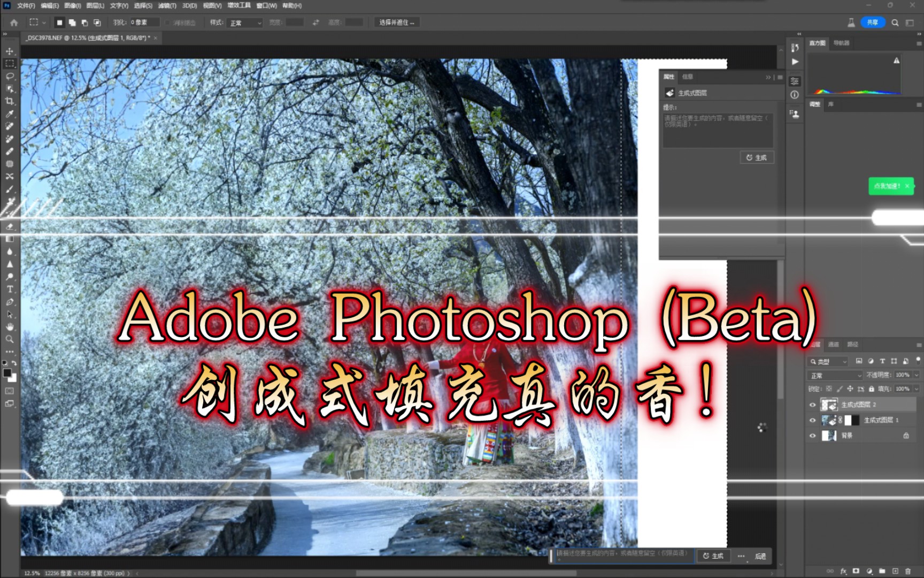Image resolution: width=924 pixels, height=578 pixels.
Task: Open the Search magnifier icon top right
Action: (895, 22)
